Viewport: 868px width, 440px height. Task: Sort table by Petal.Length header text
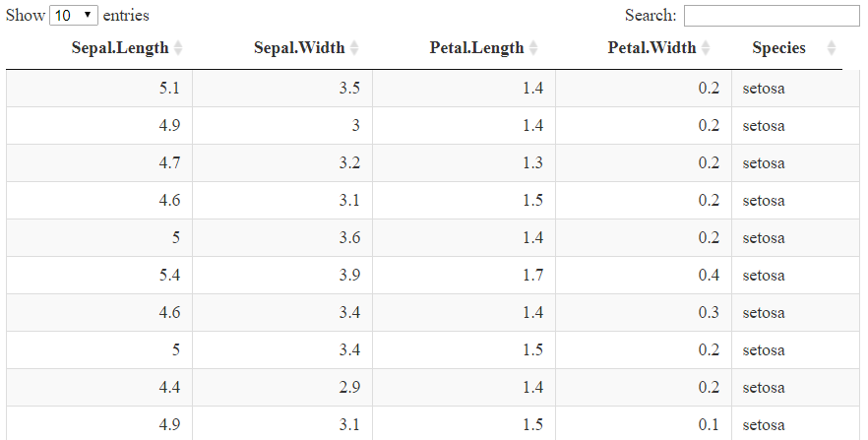point(476,48)
